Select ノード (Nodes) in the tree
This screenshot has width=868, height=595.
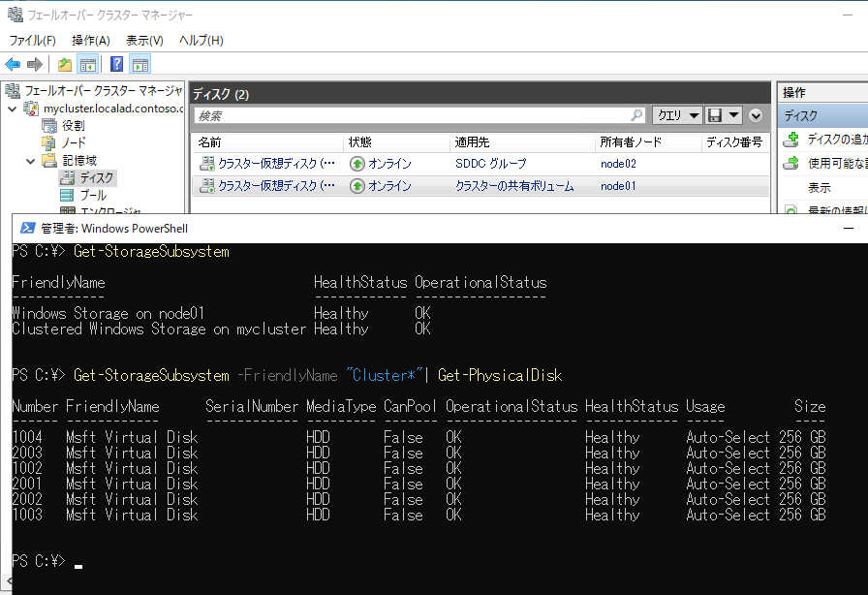[74, 143]
